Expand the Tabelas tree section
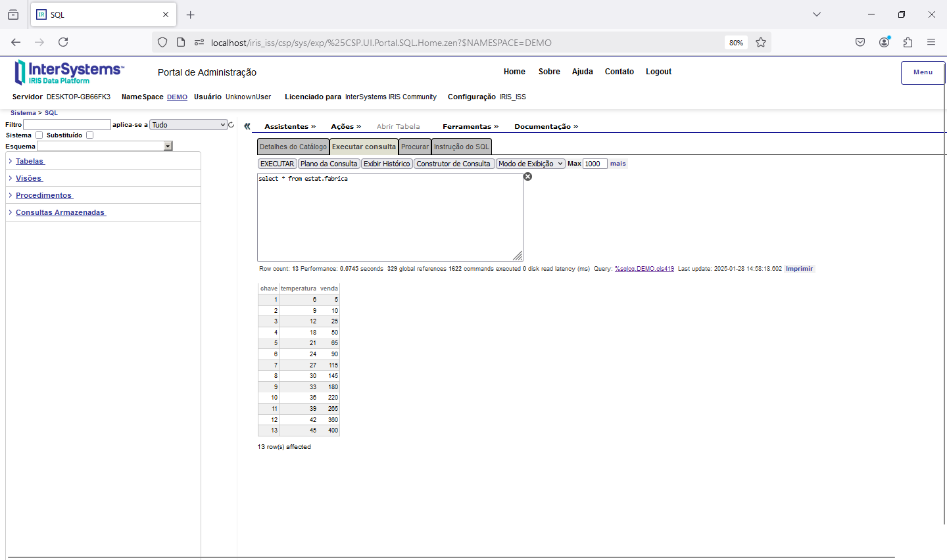Screen dimensions: 947x560 pyautogui.click(x=30, y=161)
